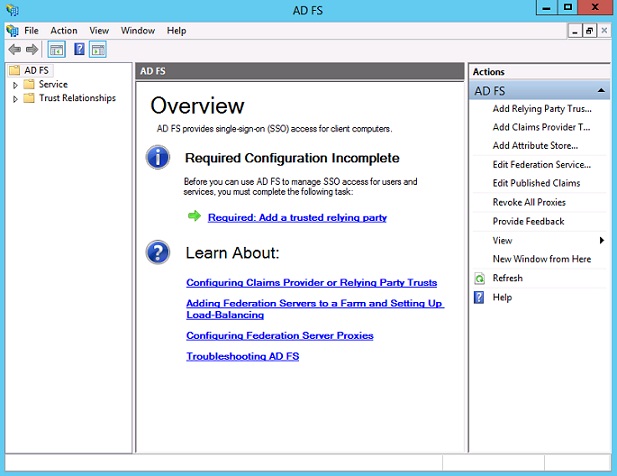Click Add Claims Provider Trust action
Image resolution: width=617 pixels, height=476 pixels.
[541, 127]
